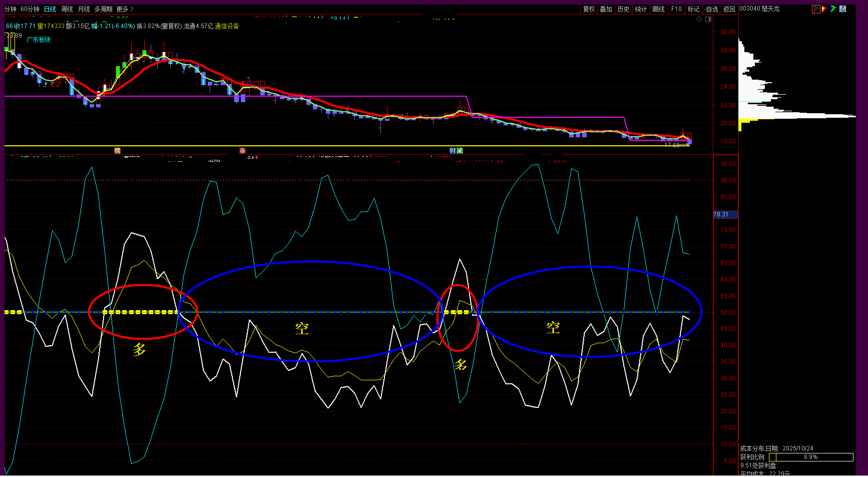This screenshot has height=477, width=868.
Task: Open the F10 company info
Action: [676, 9]
